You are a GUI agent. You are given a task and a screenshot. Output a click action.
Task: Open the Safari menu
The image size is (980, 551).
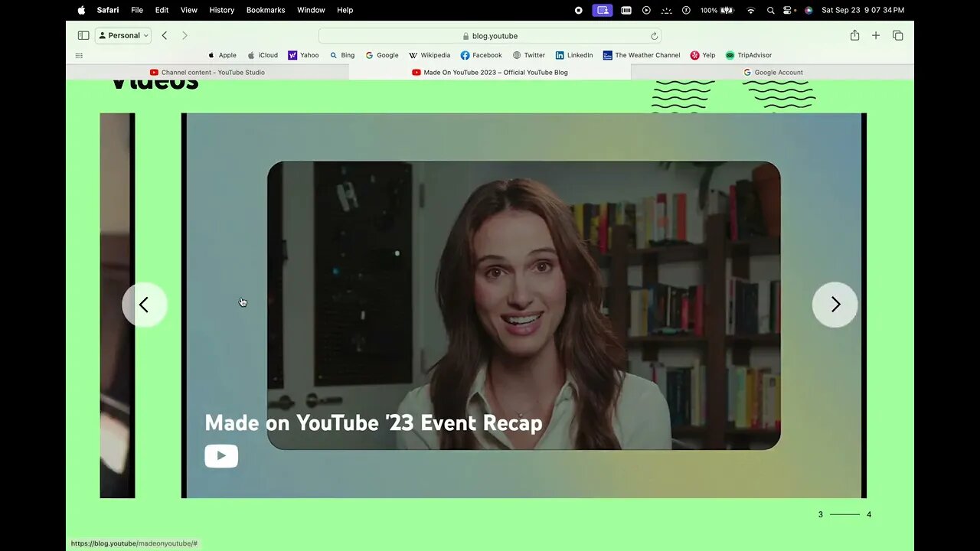(x=108, y=10)
